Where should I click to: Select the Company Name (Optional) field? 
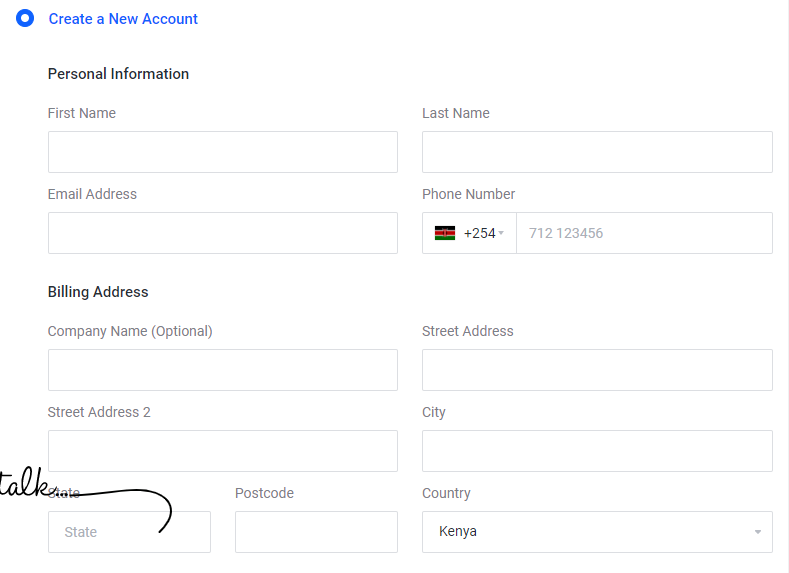pos(223,370)
